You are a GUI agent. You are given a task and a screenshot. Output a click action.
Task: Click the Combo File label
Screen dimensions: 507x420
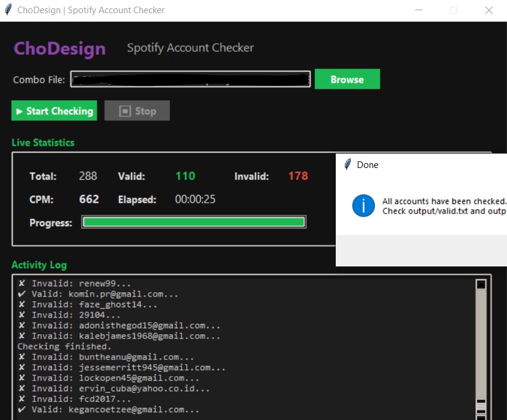coord(39,80)
